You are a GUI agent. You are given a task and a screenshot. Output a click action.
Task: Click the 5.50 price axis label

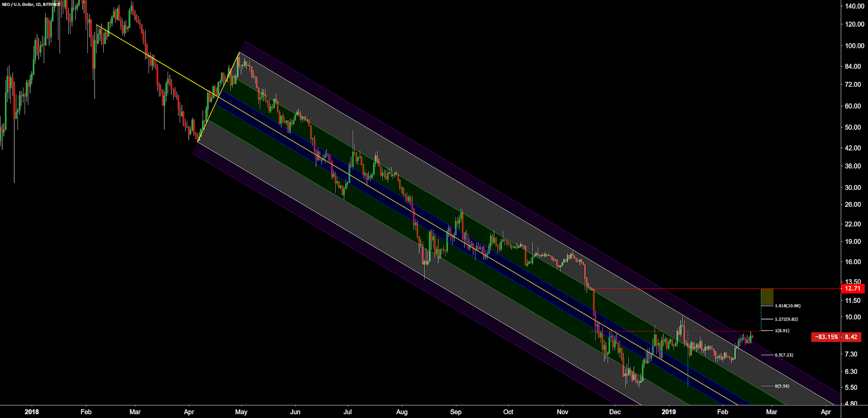pyautogui.click(x=852, y=387)
